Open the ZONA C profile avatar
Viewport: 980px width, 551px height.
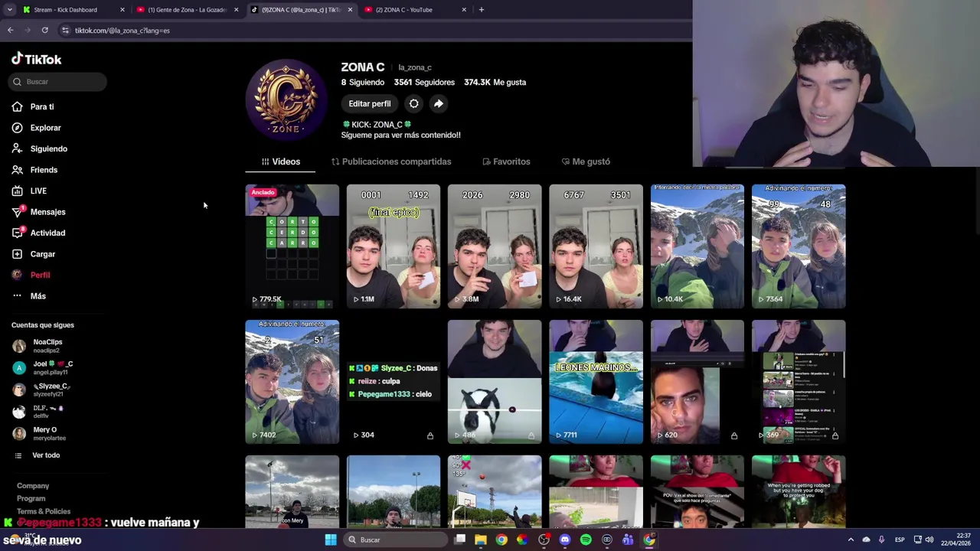tap(286, 99)
